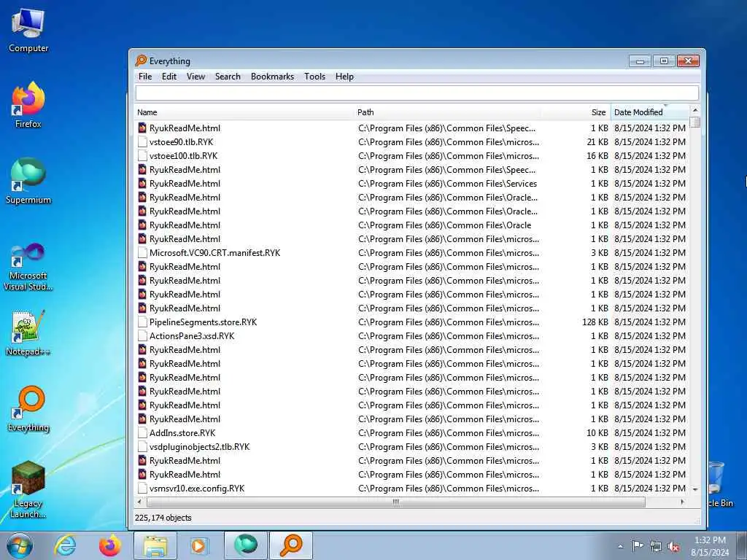The height and width of the screenshot is (560, 747).
Task: Select RyukReadMe.html in Common Files\Services
Action: pyautogui.click(x=185, y=183)
